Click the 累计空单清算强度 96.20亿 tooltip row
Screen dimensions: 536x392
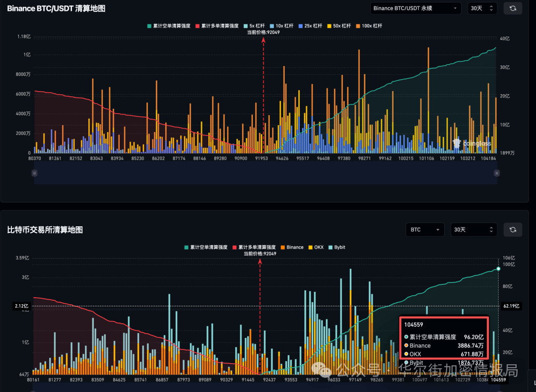click(444, 337)
